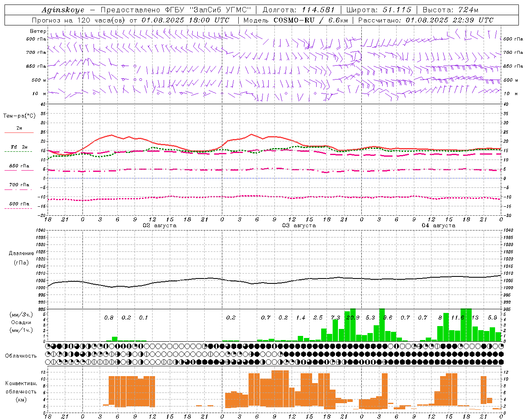Click the 11.6 precipitation value
Screen dimensions: 525x420
457,318
